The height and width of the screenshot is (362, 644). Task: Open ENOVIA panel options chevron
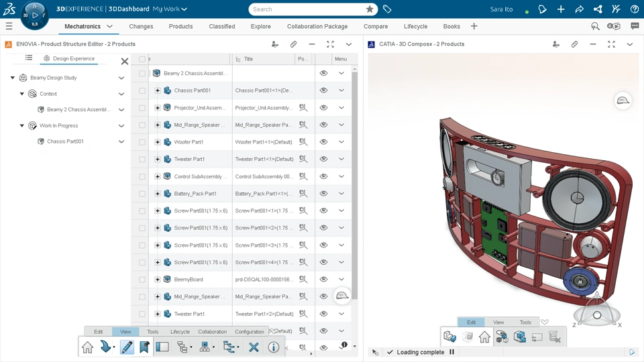pyautogui.click(x=349, y=44)
